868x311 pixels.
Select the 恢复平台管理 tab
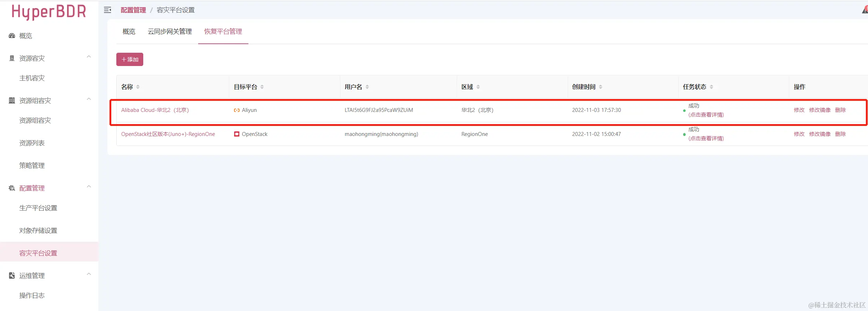(223, 32)
